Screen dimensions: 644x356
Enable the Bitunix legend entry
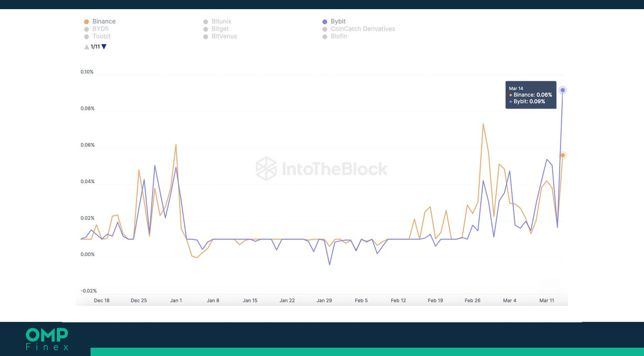(217, 21)
